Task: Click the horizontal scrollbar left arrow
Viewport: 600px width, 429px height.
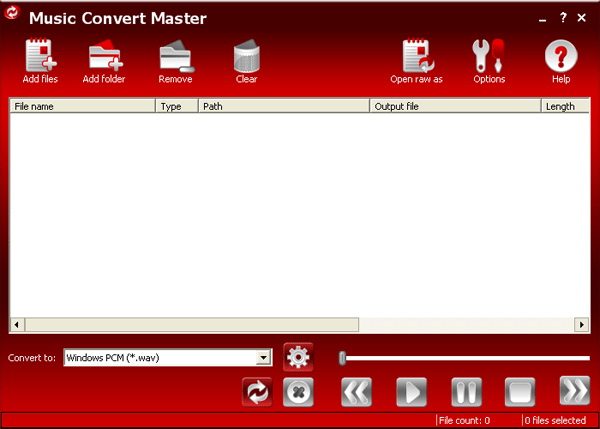Action: pyautogui.click(x=17, y=325)
